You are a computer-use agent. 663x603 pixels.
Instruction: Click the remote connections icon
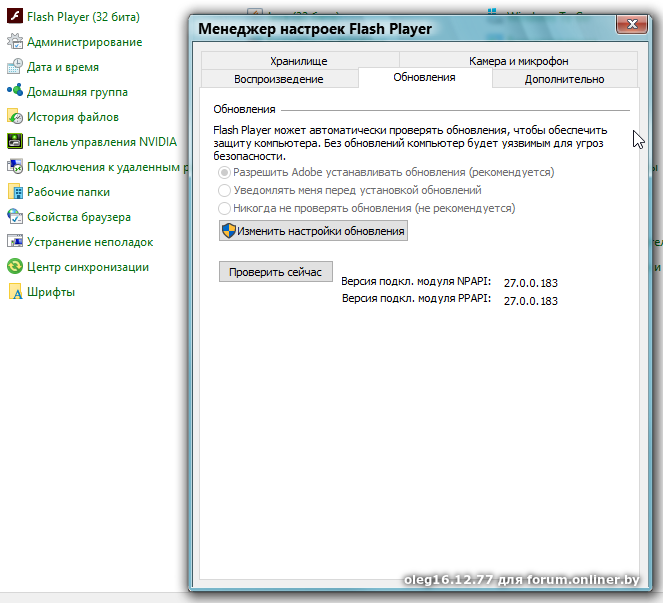pyautogui.click(x=15, y=166)
